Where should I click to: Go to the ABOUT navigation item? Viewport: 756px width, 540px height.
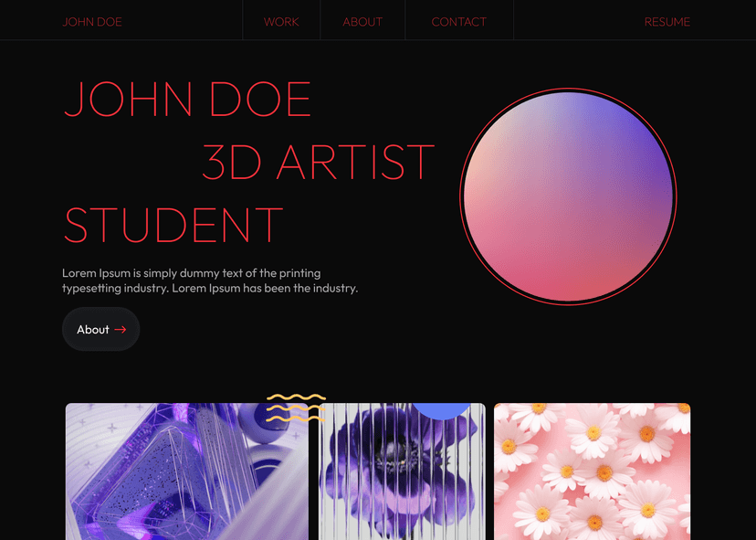[362, 22]
